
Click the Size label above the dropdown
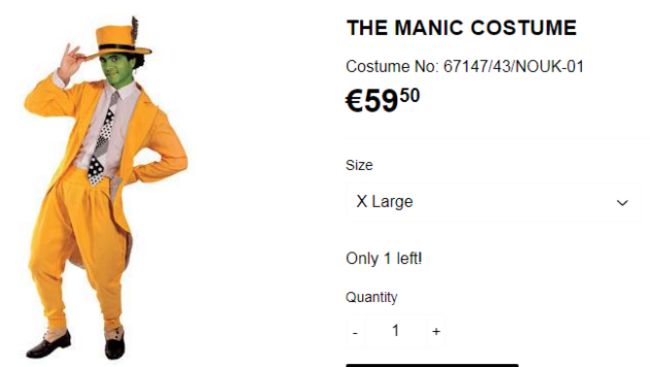(359, 165)
